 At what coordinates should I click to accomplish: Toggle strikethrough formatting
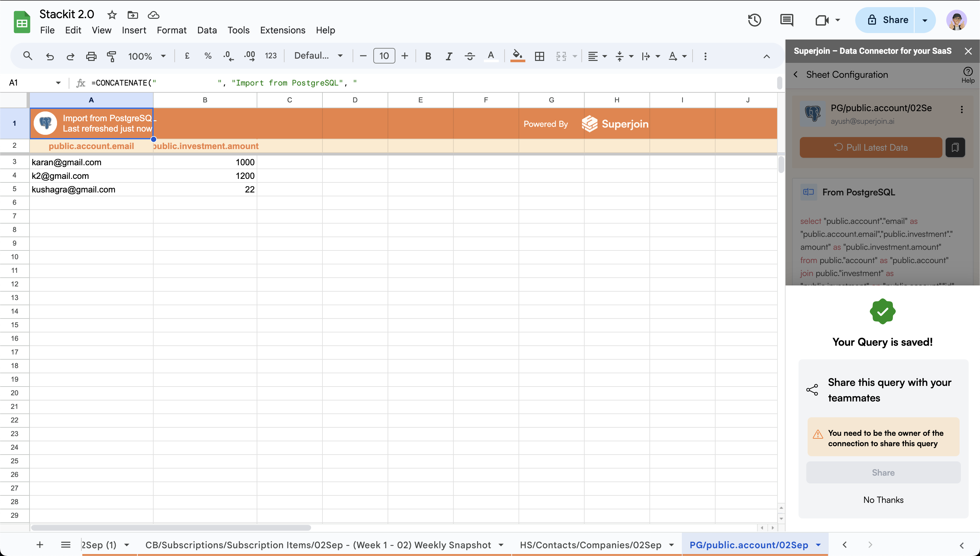point(469,56)
